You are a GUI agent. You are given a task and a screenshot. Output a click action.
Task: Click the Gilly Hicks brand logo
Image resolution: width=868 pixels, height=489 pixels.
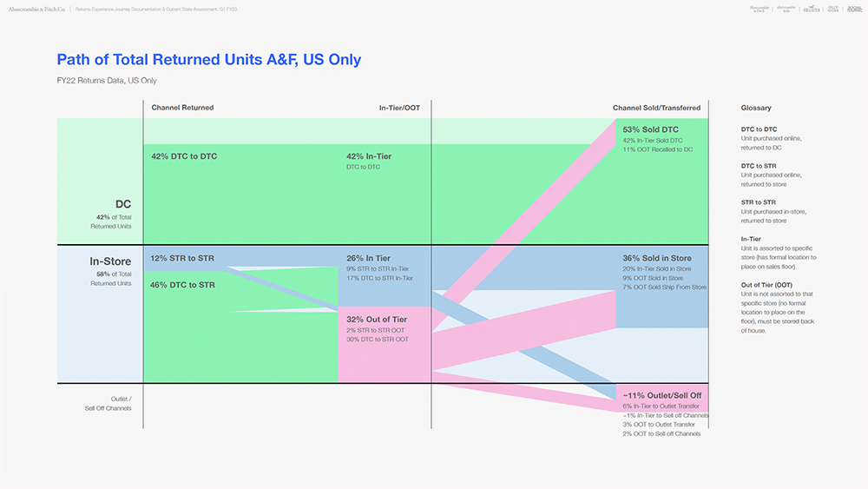click(833, 9)
